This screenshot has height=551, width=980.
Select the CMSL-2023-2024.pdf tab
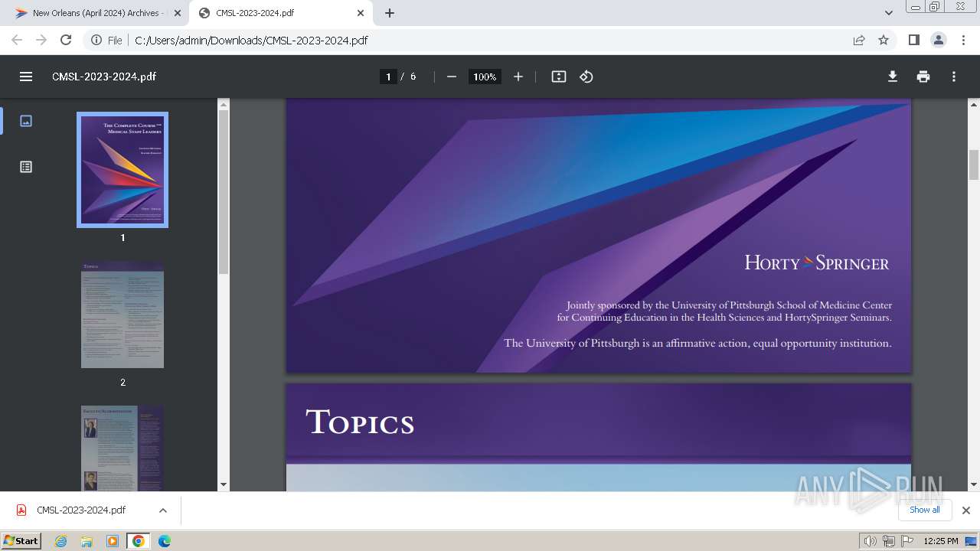tap(280, 13)
